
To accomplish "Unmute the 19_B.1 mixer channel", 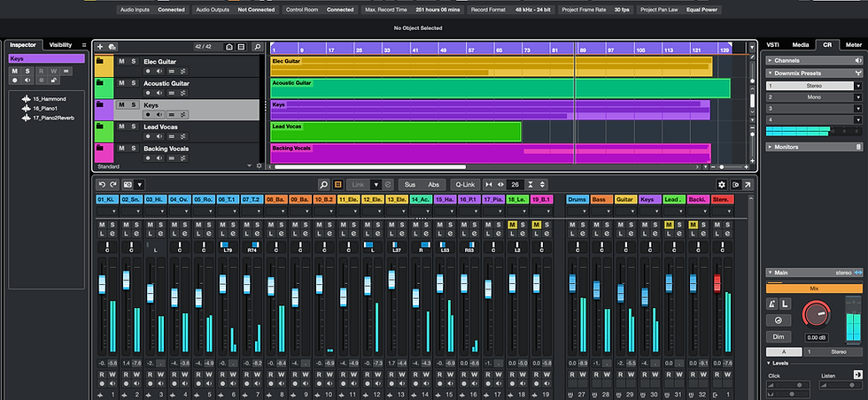I will [x=536, y=225].
